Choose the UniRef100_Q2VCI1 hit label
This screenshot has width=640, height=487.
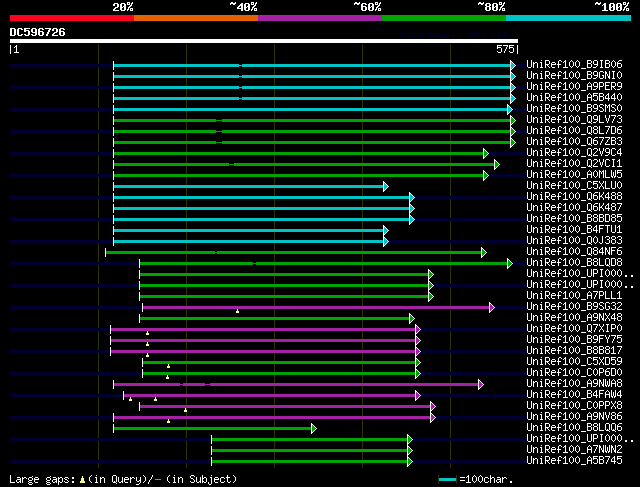click(574, 164)
